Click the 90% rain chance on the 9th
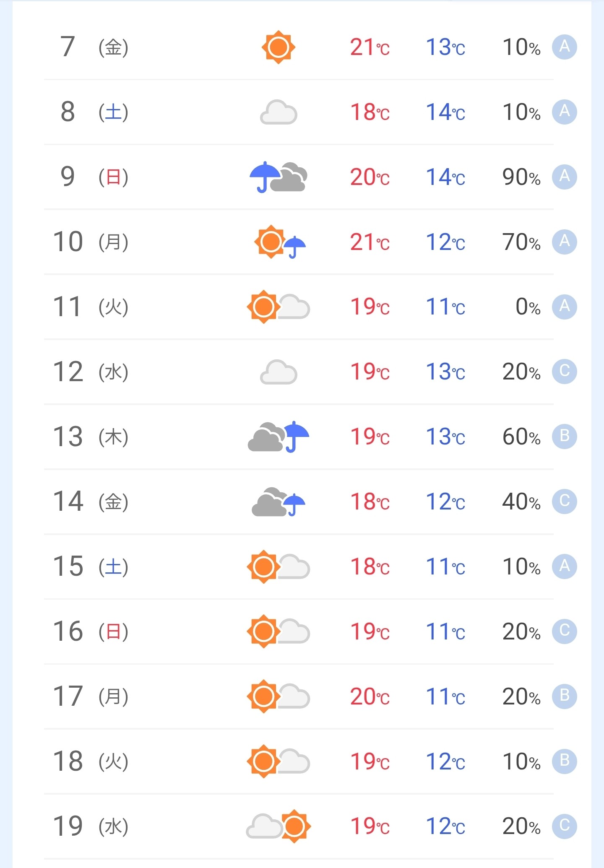 521,177
